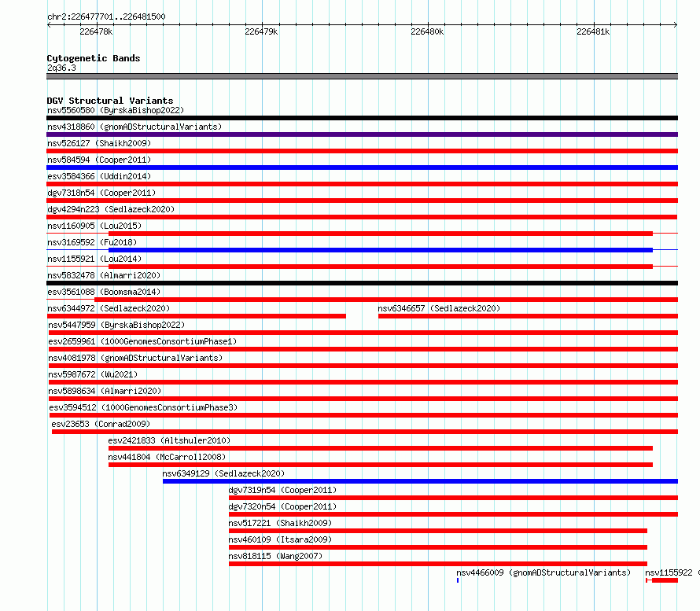Click nsv4466009 gnomAD variant label
The height and width of the screenshot is (611, 700).
point(543,572)
